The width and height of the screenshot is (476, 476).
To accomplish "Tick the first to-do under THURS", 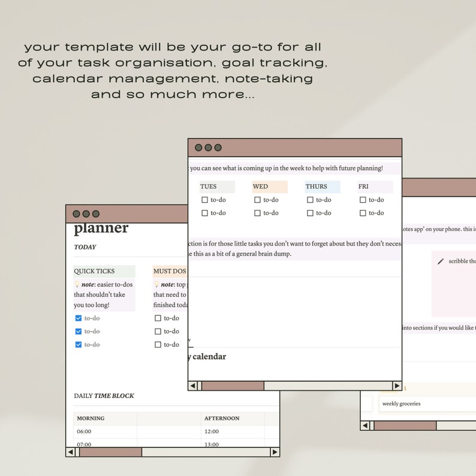I will coord(310,200).
